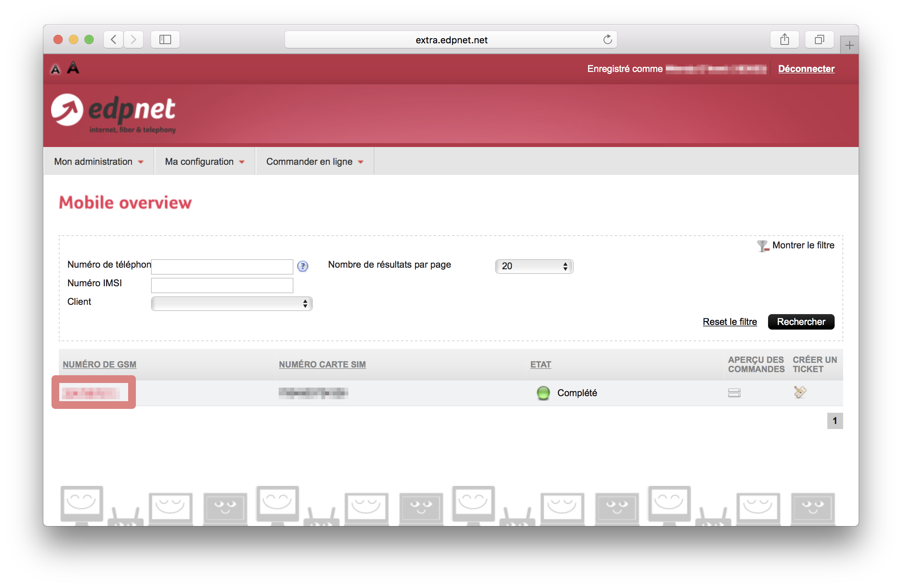Screen dimensions: 902x588
Task: Click the Reset le filtre link
Action: pos(729,322)
